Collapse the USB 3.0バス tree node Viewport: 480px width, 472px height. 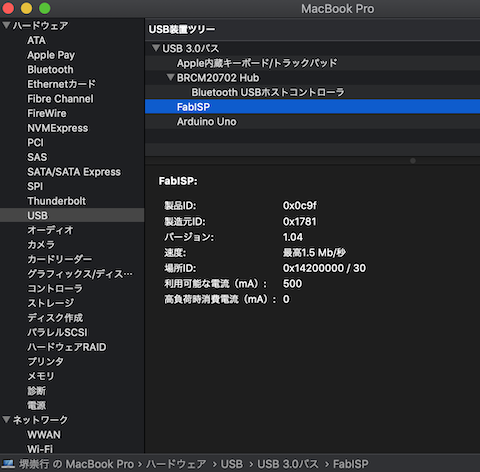[156, 48]
